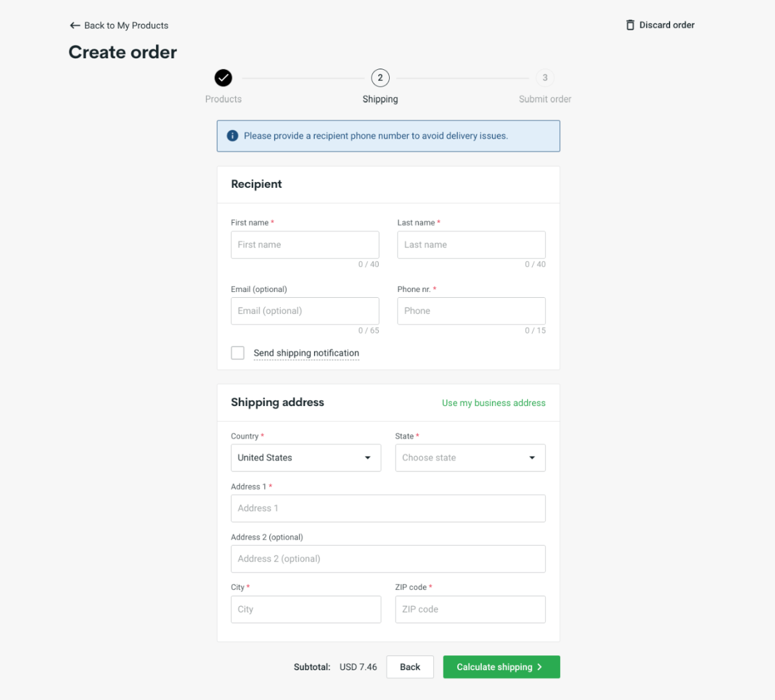This screenshot has height=700, width=775.
Task: Click the City input field
Action: point(306,609)
